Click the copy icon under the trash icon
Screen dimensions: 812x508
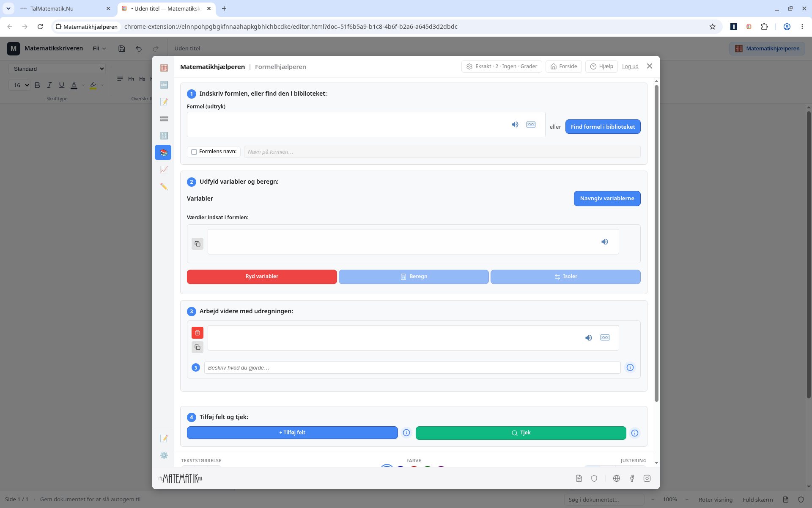click(198, 347)
